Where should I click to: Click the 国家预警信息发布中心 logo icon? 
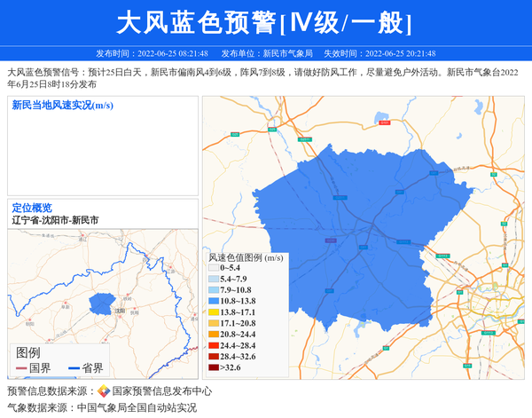point(104,390)
